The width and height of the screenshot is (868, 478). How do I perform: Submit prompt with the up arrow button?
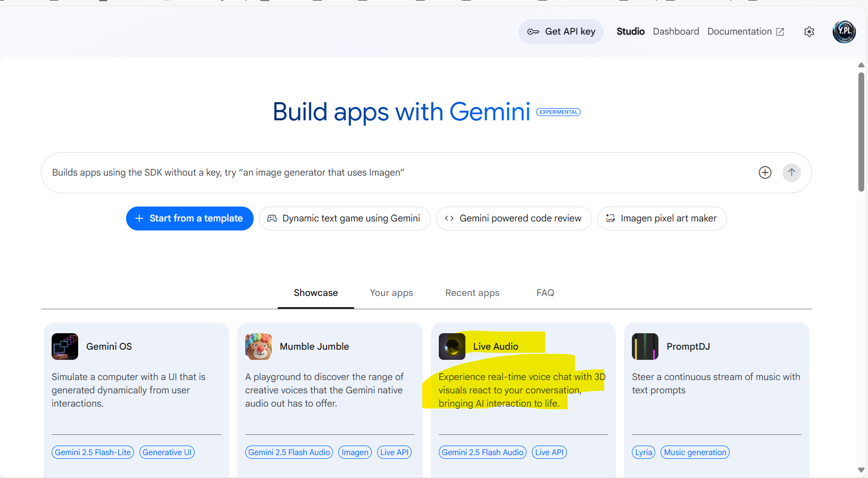click(x=791, y=172)
